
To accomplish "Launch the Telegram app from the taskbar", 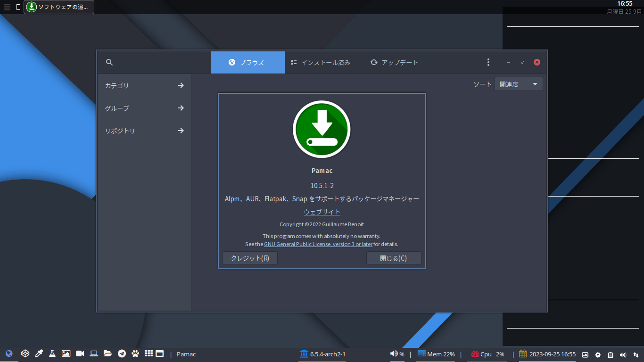I will (121, 354).
